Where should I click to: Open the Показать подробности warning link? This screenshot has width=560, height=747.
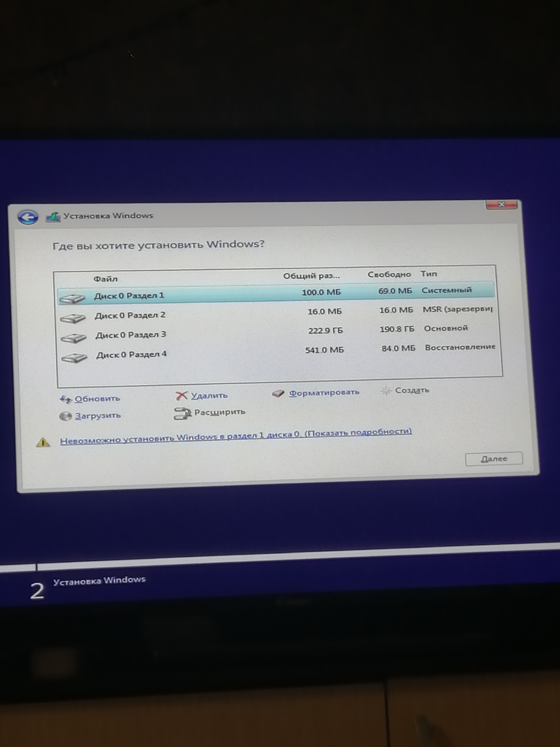(x=358, y=433)
